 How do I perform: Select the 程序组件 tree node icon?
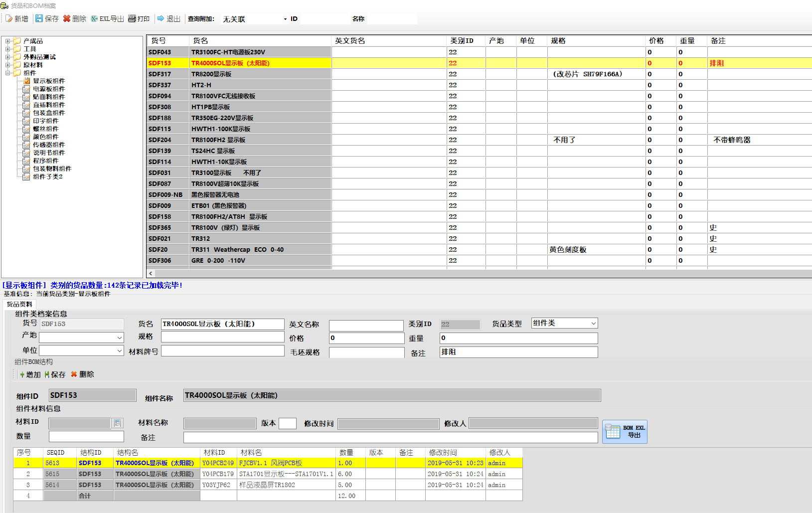[27, 161]
